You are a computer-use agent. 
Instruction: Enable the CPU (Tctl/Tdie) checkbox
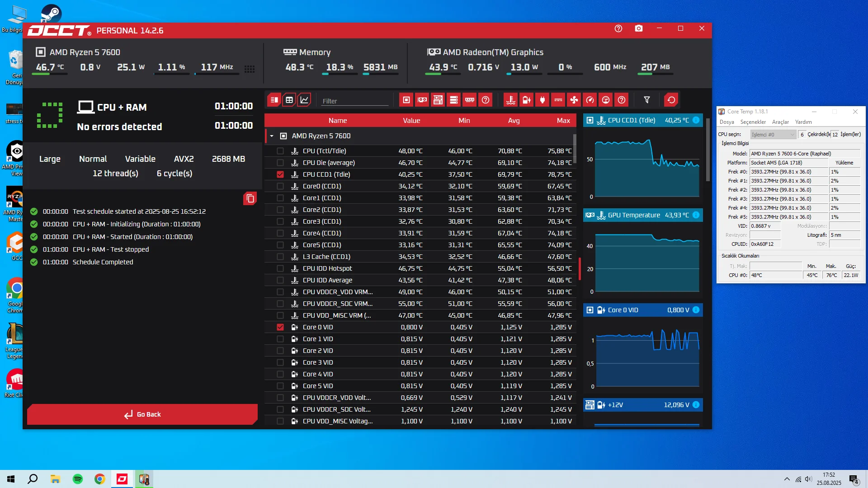280,151
